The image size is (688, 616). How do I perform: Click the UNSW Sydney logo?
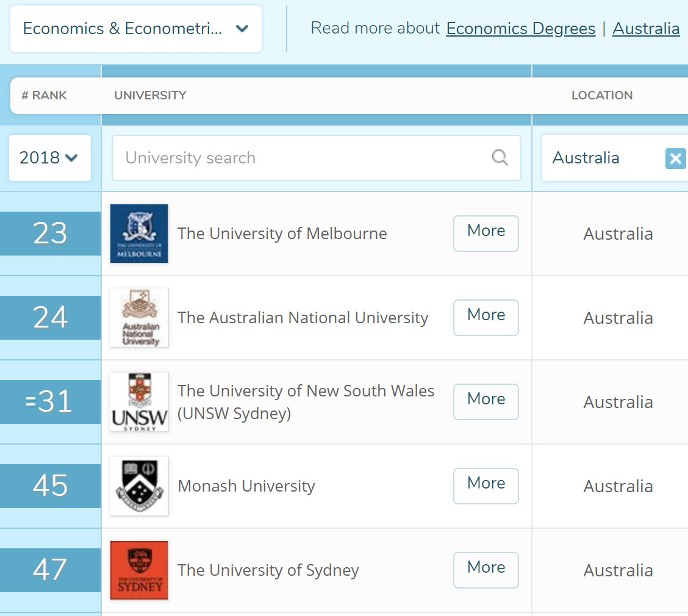point(139,402)
